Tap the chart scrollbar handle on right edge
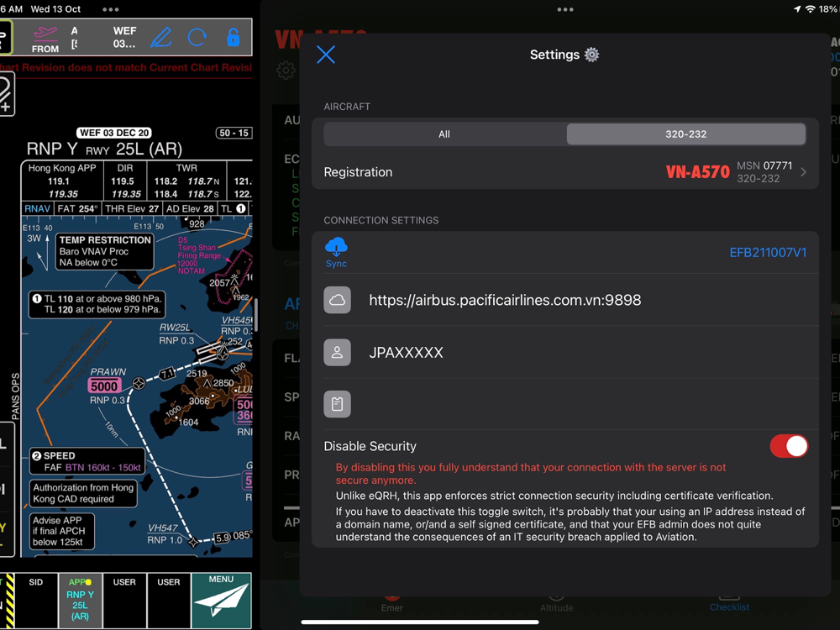This screenshot has width=840, height=630. [x=256, y=315]
